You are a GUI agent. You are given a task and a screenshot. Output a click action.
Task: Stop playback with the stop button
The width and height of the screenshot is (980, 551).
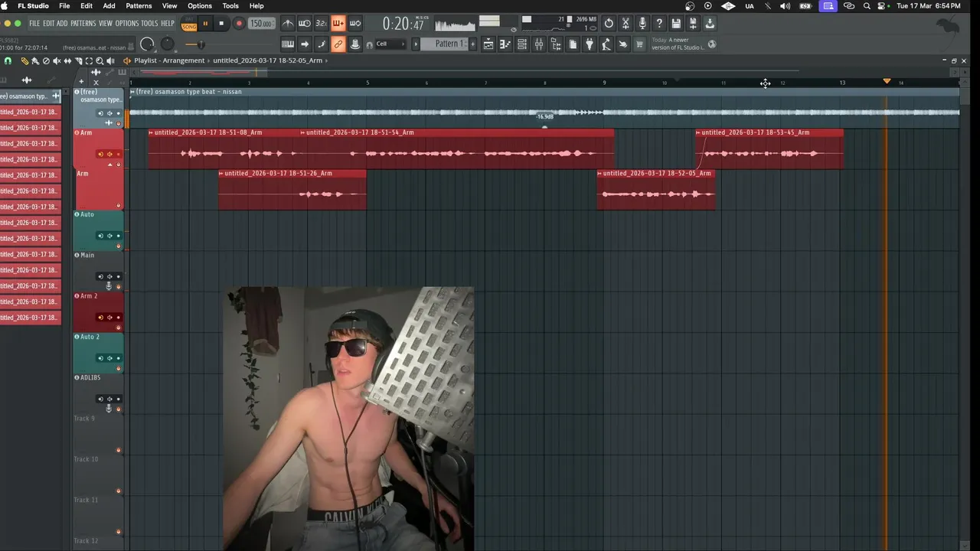[x=221, y=24]
